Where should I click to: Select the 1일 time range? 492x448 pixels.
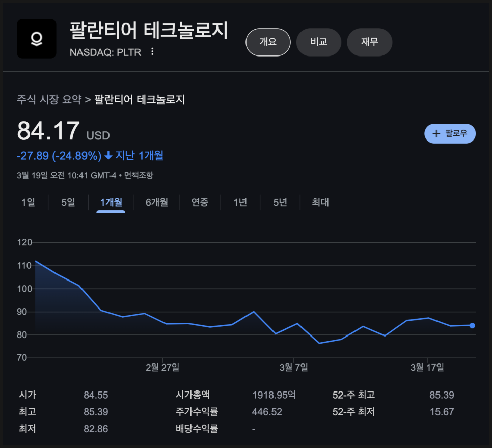coord(28,202)
